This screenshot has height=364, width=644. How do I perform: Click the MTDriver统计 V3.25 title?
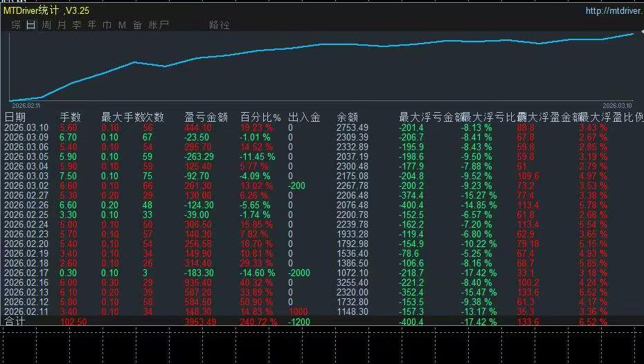(x=46, y=10)
